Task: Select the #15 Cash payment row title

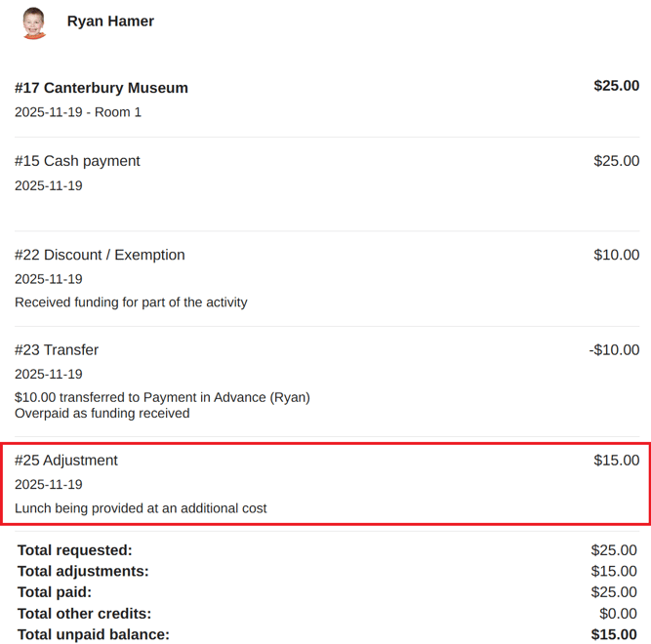Action: pos(77,161)
